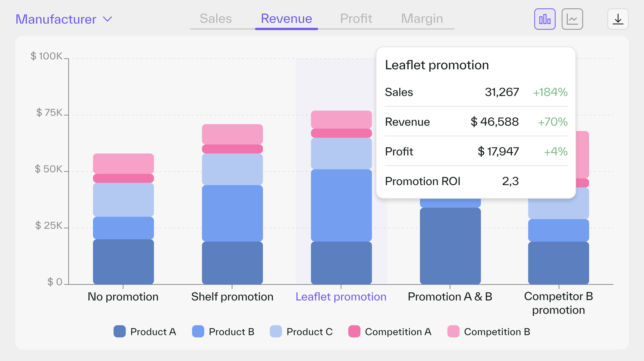This screenshot has height=361, width=644.
Task: Select the bar chart view icon
Action: pyautogui.click(x=544, y=19)
